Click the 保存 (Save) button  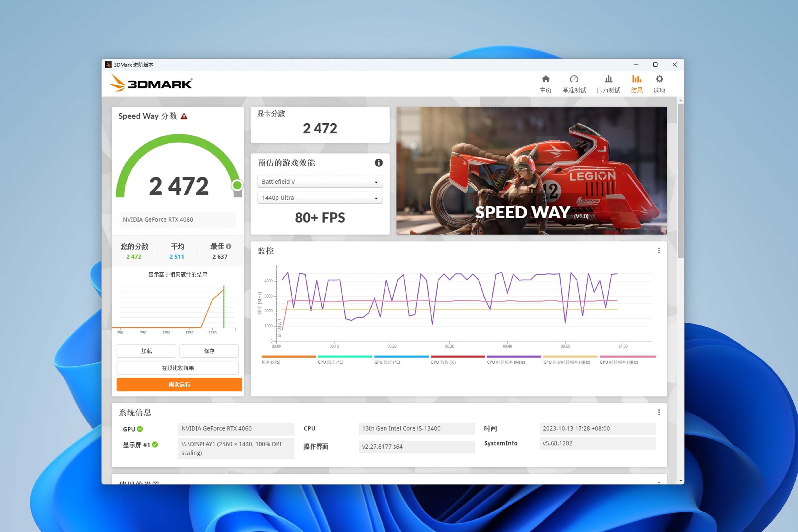pyautogui.click(x=209, y=351)
